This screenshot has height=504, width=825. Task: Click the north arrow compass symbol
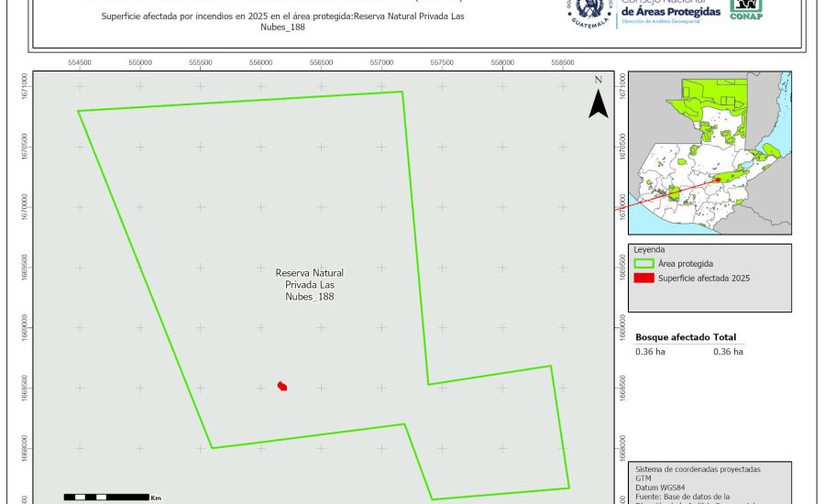coord(598,103)
